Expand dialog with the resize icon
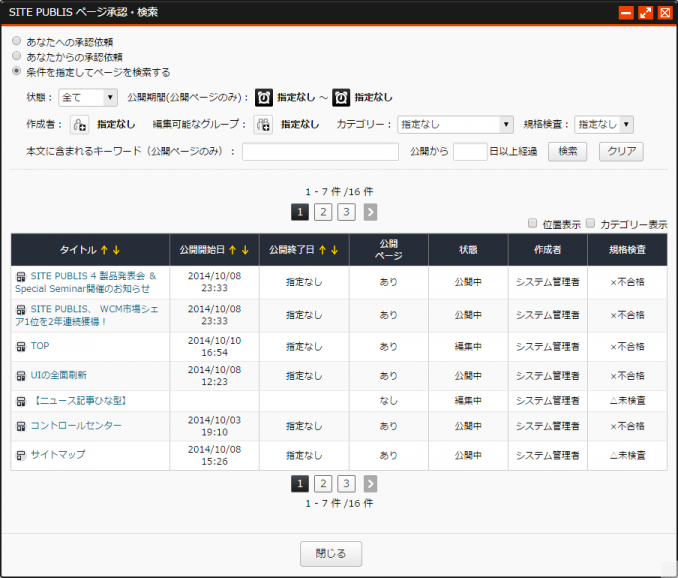 646,13
